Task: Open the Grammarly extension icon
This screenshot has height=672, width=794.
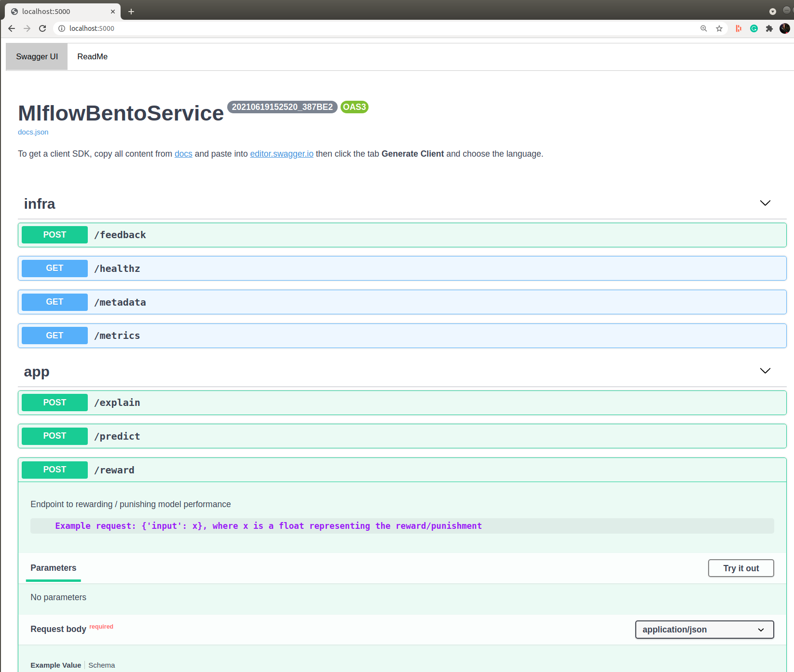Action: 754,28
